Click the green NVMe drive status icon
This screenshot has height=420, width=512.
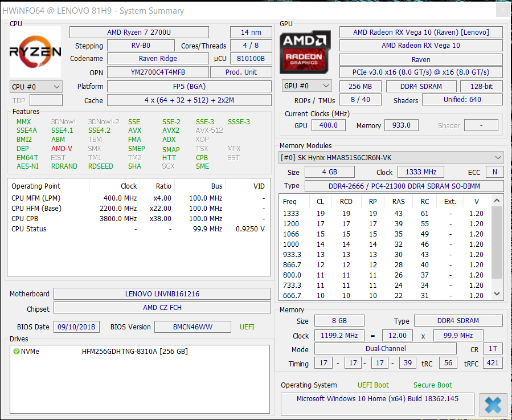tap(16, 352)
